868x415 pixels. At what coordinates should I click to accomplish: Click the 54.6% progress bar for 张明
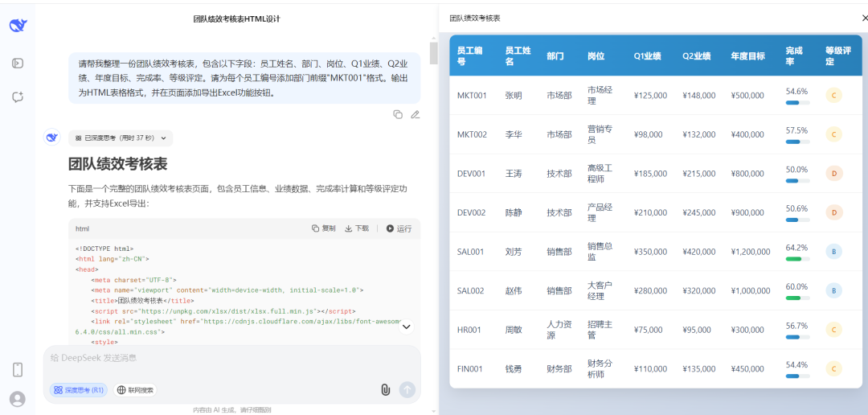[798, 102]
